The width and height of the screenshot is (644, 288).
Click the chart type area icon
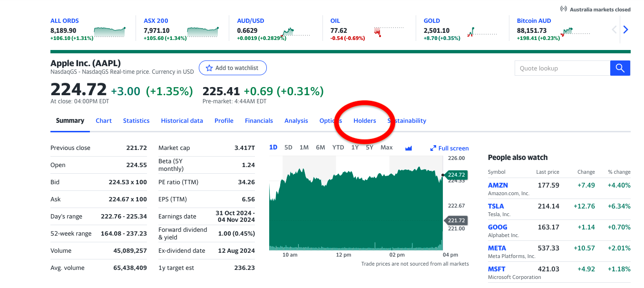[x=408, y=148]
